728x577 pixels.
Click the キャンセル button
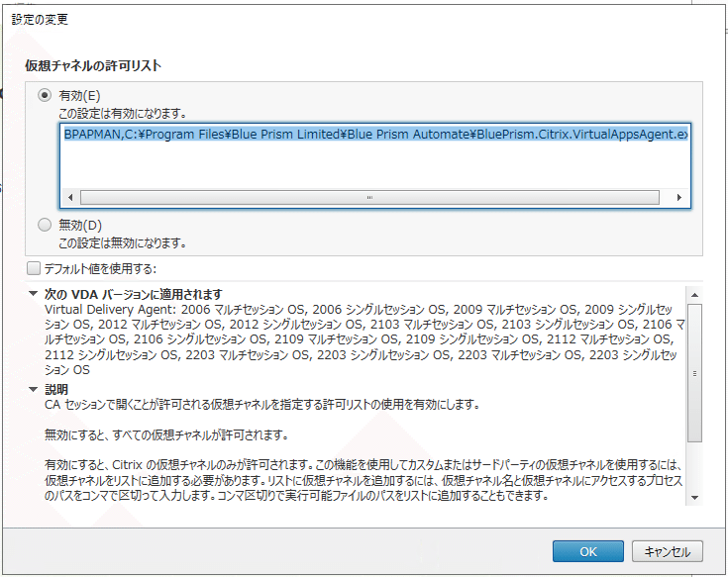pos(668,551)
